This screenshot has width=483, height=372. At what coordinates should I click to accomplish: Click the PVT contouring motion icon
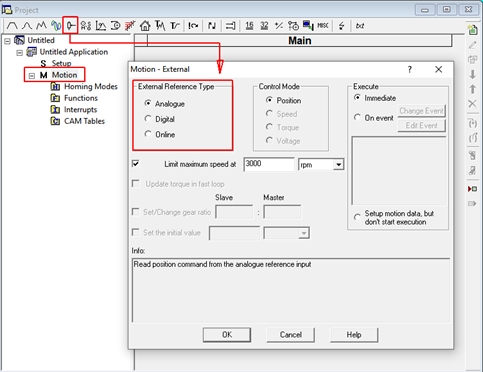(x=41, y=26)
